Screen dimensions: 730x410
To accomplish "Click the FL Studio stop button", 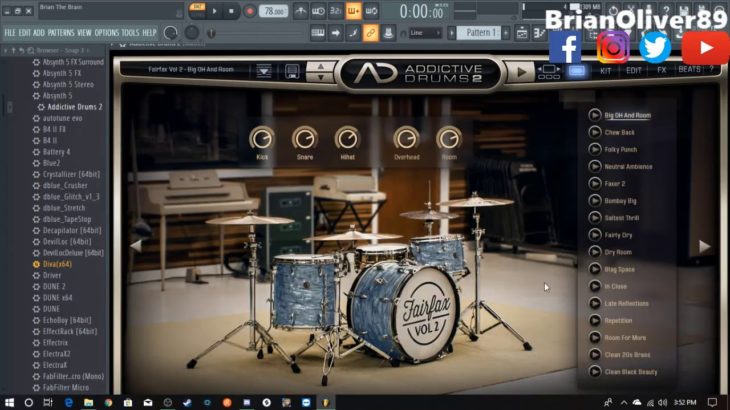I will click(231, 11).
